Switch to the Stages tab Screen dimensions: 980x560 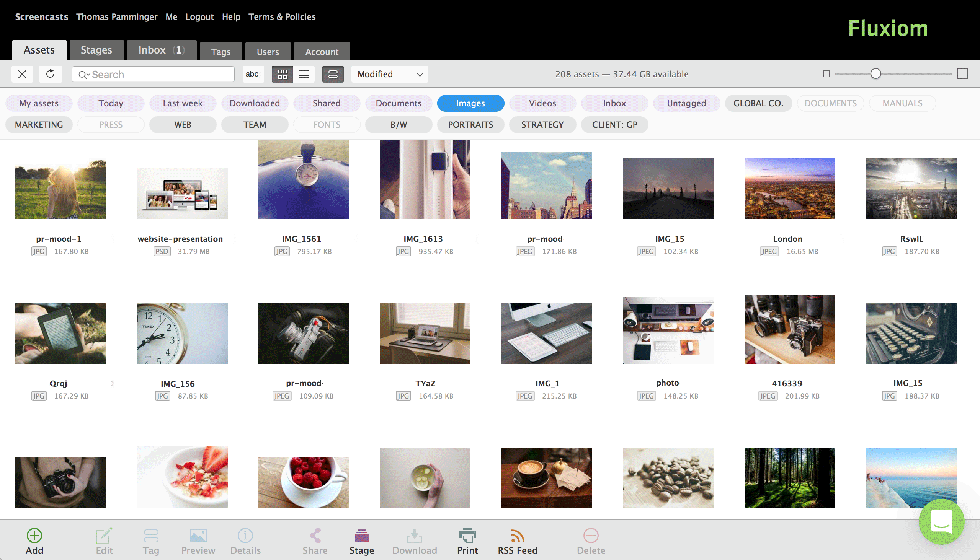pyautogui.click(x=96, y=50)
